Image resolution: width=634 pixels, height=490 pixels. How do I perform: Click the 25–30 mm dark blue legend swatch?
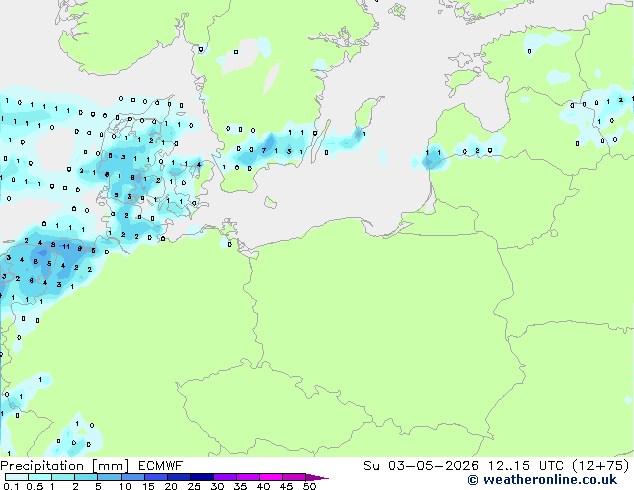tap(202, 477)
